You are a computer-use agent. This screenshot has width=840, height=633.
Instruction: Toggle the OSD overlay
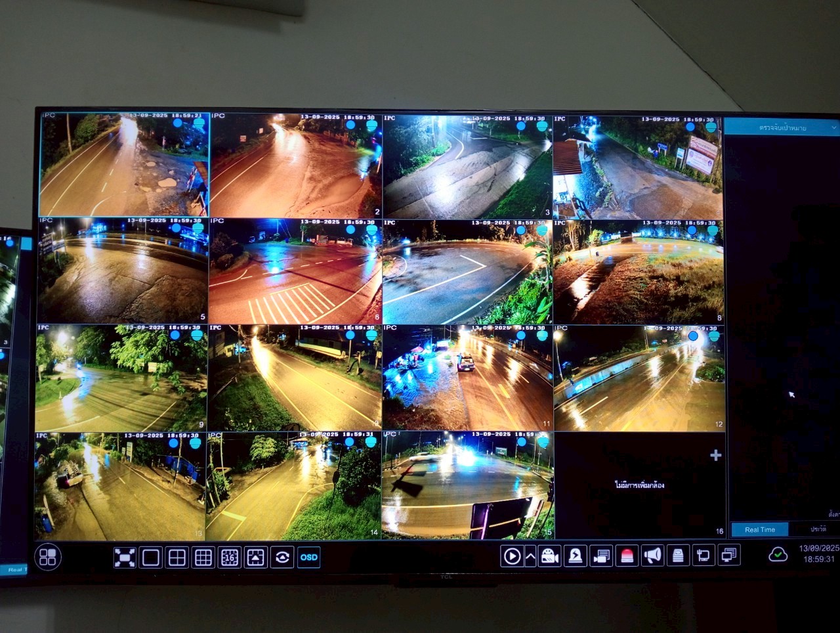pos(309,557)
